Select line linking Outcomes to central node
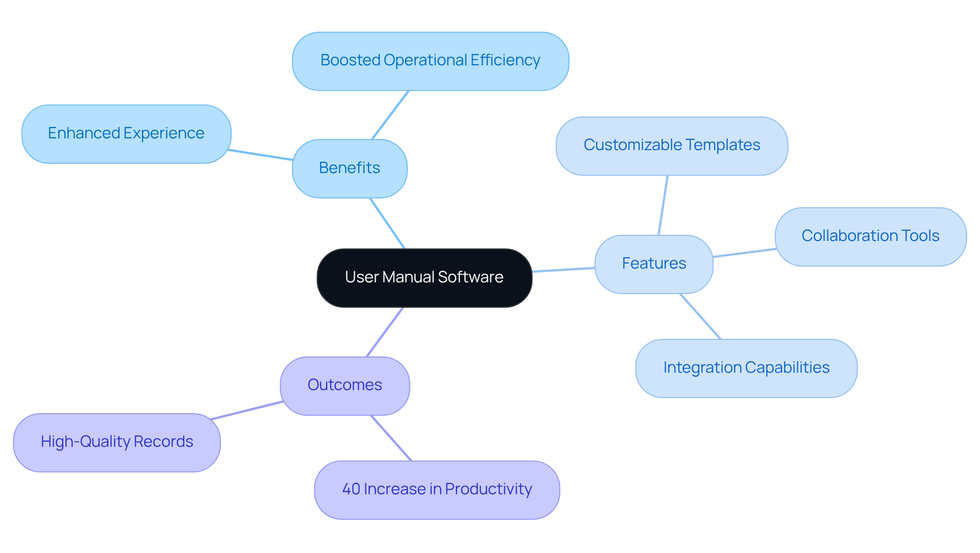Image resolution: width=980 pixels, height=553 pixels. 385,332
